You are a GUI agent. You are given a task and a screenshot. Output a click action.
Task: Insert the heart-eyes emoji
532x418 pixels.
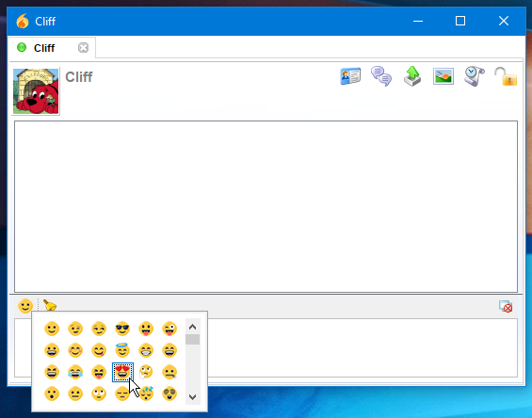click(122, 372)
